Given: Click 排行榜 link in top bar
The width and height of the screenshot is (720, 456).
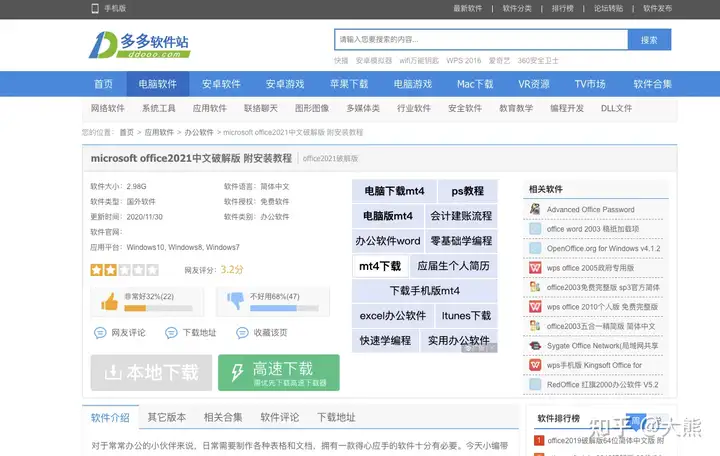Looking at the screenshot, I should point(562,8).
